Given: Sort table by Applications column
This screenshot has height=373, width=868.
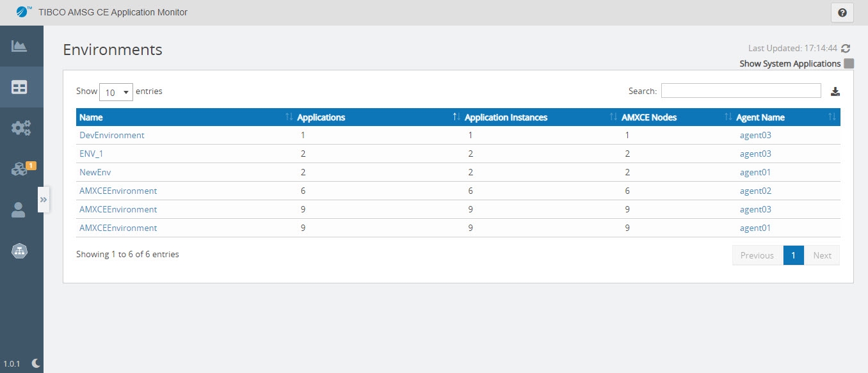Looking at the screenshot, I should [x=378, y=117].
